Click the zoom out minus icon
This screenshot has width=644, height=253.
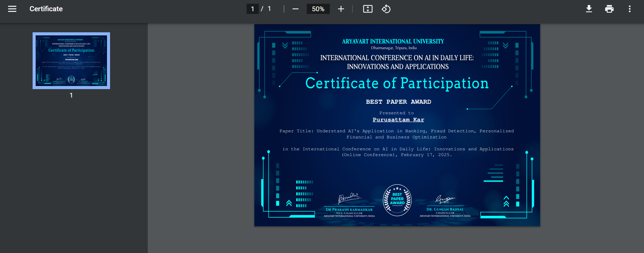coord(296,9)
